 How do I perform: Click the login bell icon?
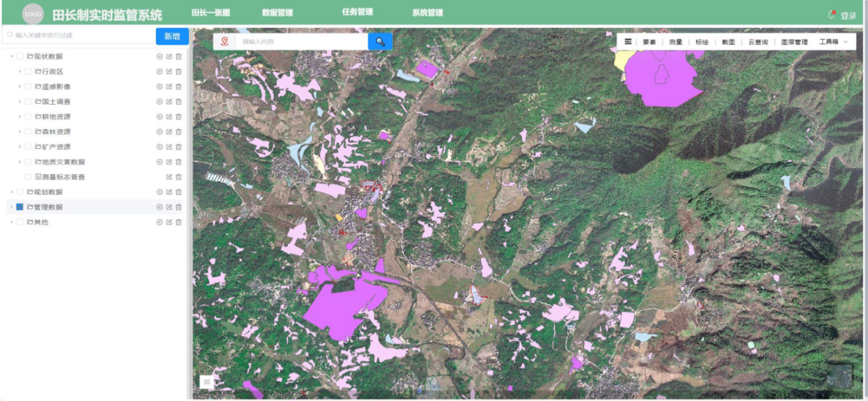[x=832, y=14]
